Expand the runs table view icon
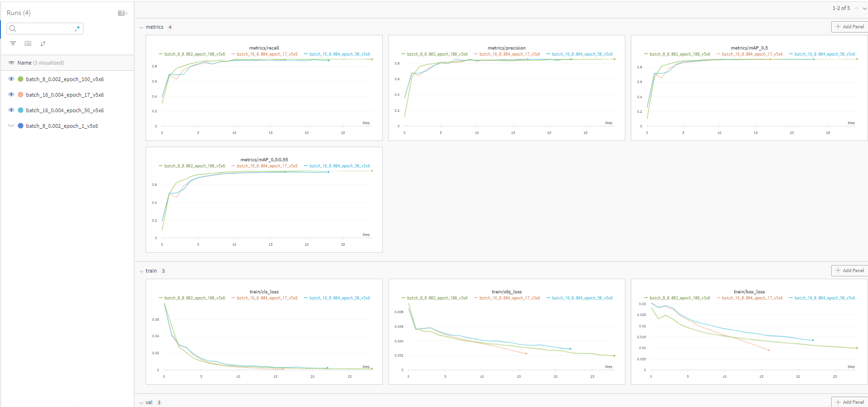 coord(123,13)
